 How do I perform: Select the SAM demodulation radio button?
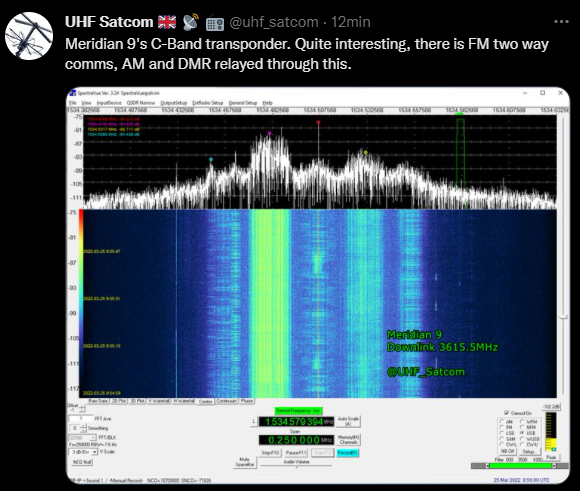click(x=502, y=439)
